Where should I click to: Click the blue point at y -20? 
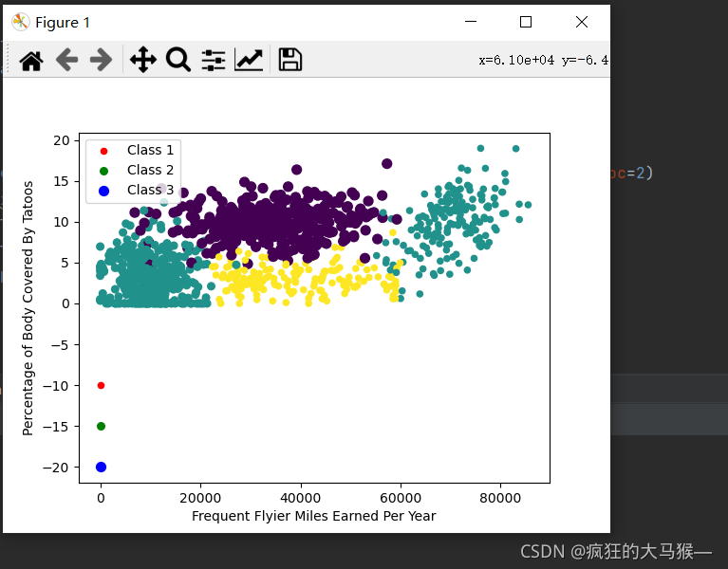101,467
